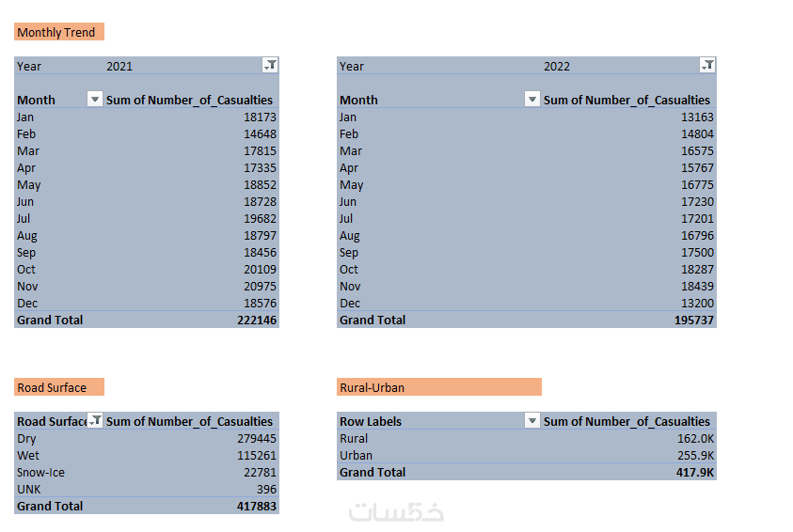Select the Rural row label
Viewport: 793px width, 532px height.
(x=354, y=439)
